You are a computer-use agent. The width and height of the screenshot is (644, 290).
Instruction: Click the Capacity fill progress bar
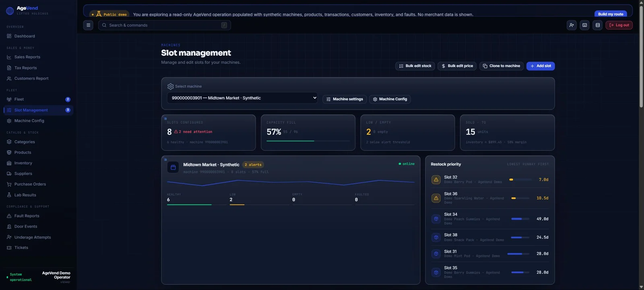pos(308,141)
